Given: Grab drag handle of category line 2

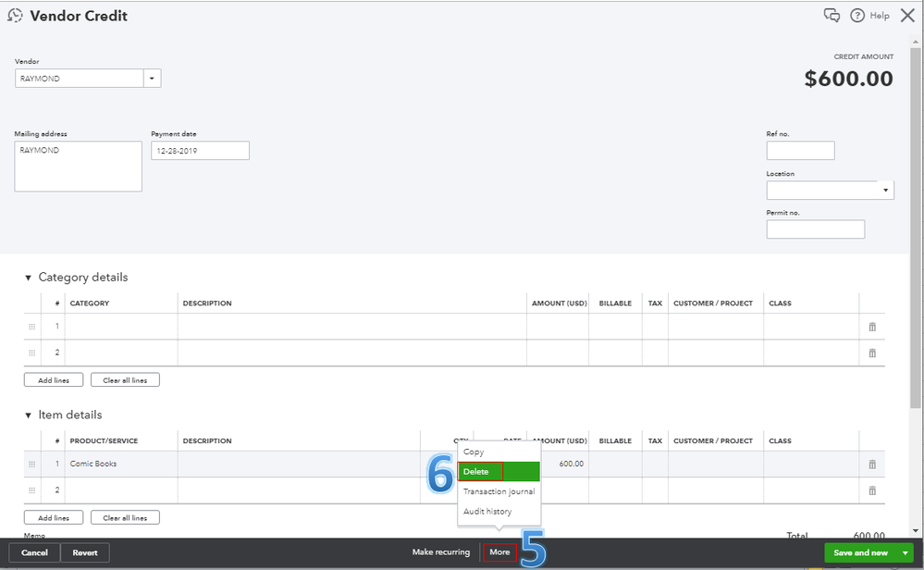Looking at the screenshot, I should [31, 353].
